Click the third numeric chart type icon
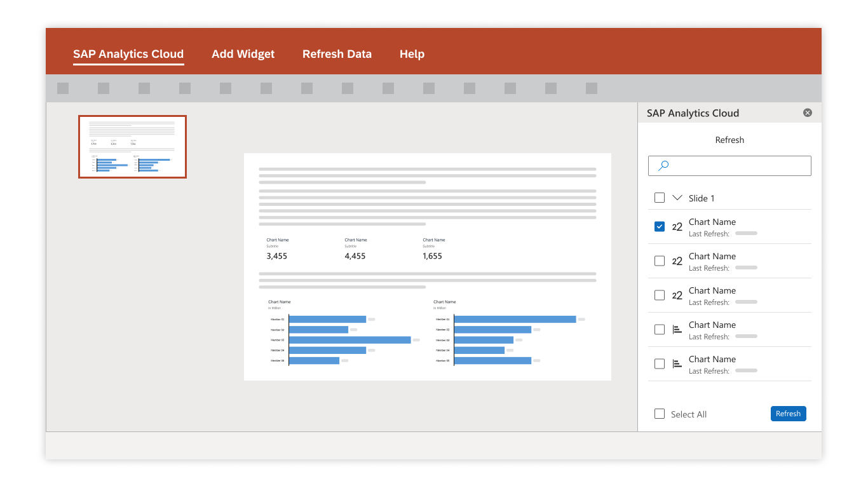868x488 pixels. click(677, 295)
